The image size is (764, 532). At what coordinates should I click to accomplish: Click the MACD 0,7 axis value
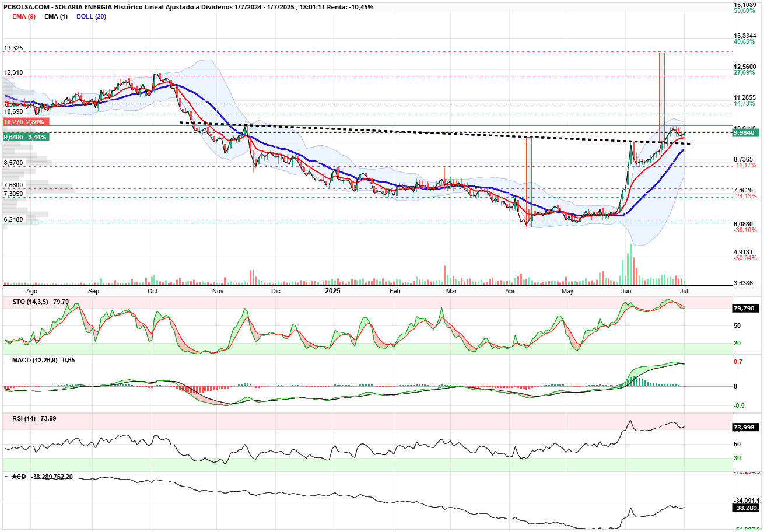tap(738, 362)
